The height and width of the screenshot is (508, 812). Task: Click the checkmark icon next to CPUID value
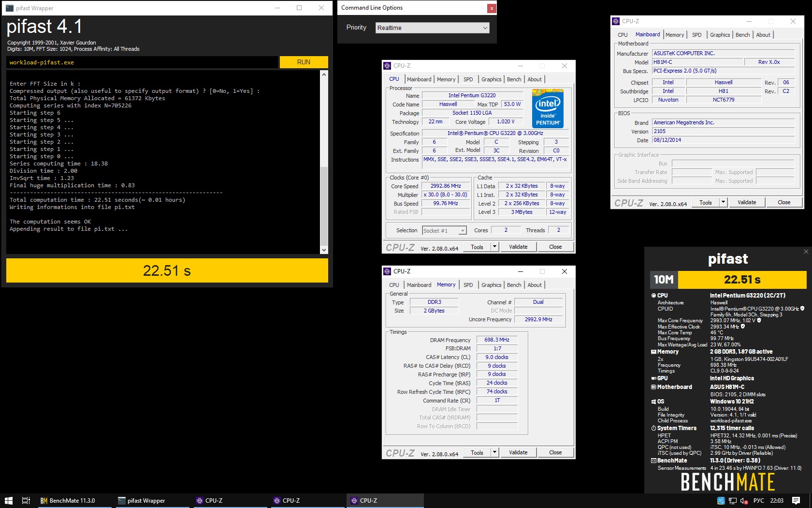[802, 309]
